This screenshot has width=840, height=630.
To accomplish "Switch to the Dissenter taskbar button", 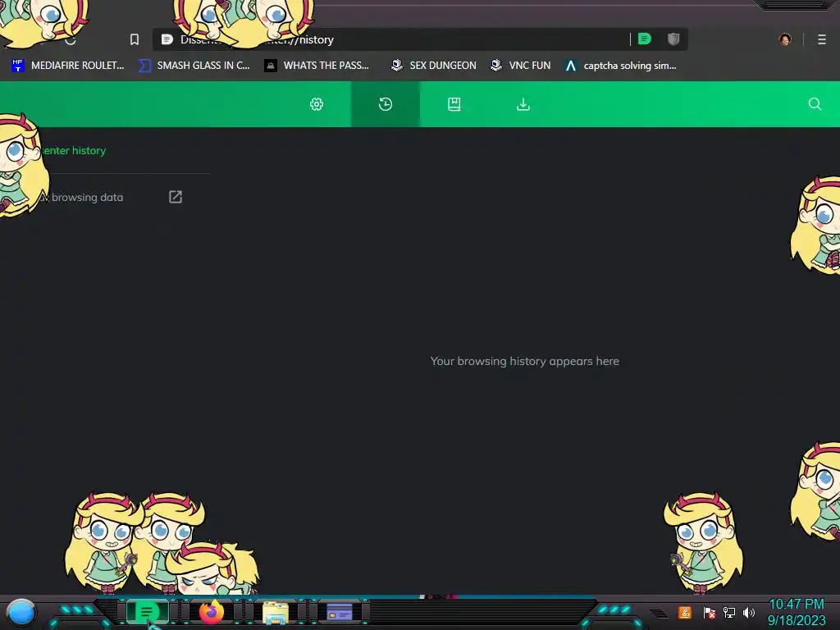I will tap(147, 612).
